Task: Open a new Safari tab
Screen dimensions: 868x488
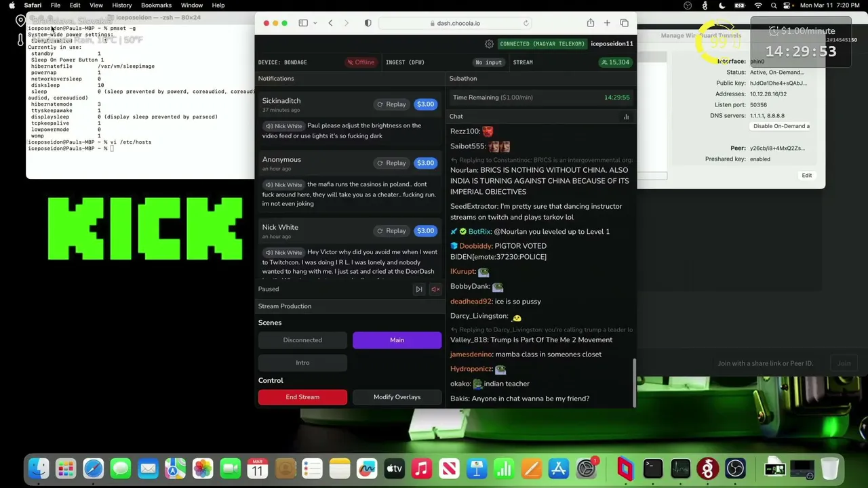Action: (x=607, y=23)
